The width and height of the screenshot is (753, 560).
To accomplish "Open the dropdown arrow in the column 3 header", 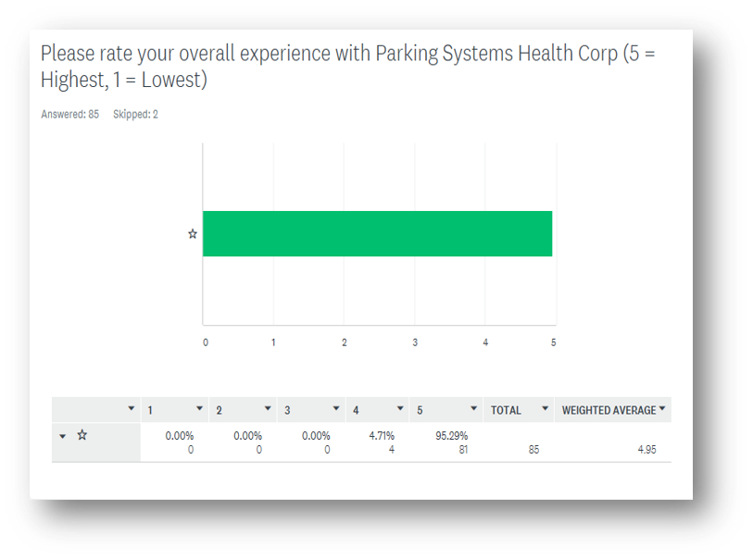I will [x=336, y=408].
